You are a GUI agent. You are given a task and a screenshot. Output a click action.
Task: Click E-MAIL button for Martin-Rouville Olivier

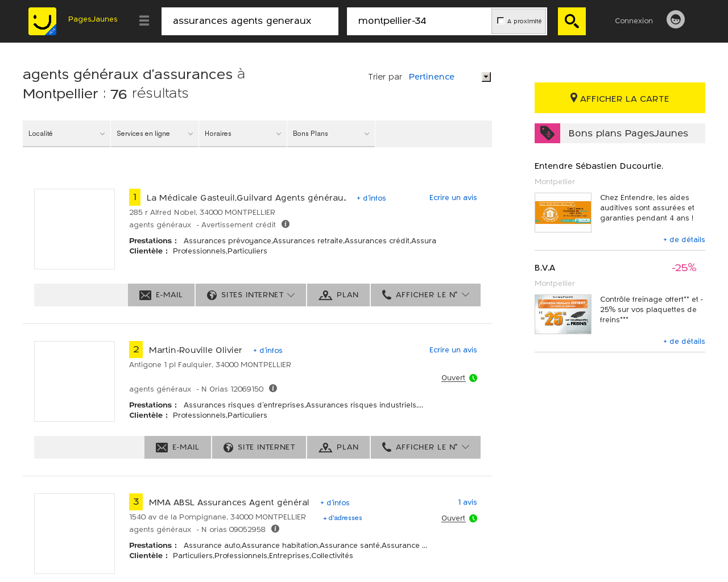[x=178, y=447]
